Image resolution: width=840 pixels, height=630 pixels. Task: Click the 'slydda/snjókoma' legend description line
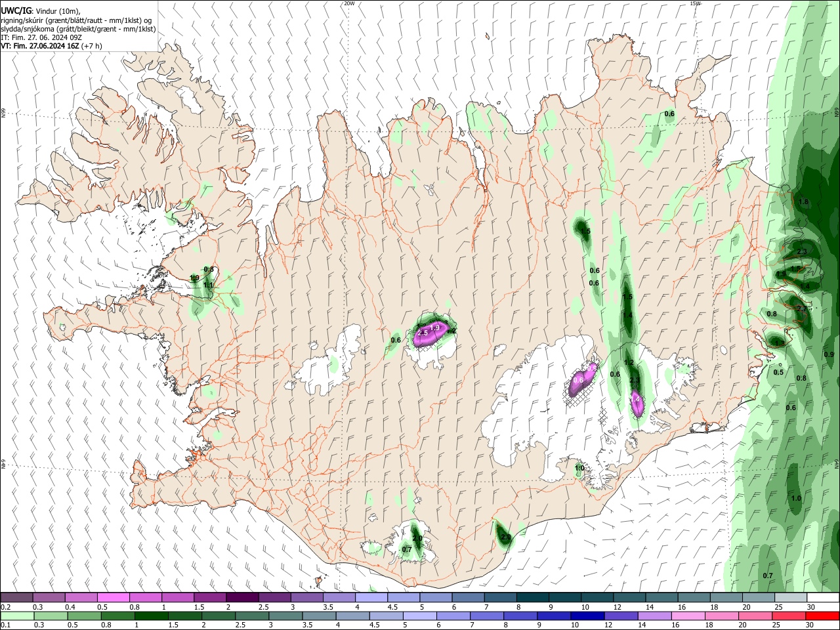[x=78, y=29]
